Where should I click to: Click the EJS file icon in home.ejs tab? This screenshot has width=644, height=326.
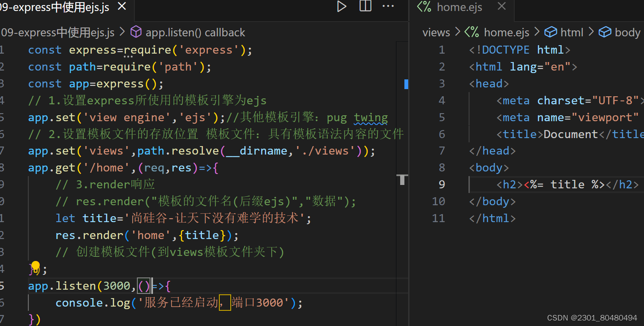(x=424, y=7)
